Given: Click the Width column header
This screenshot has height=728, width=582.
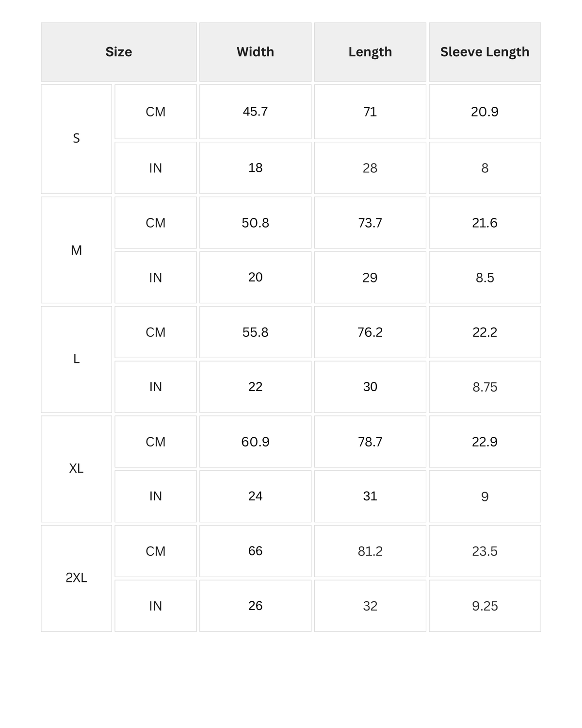Looking at the screenshot, I should 255,52.
